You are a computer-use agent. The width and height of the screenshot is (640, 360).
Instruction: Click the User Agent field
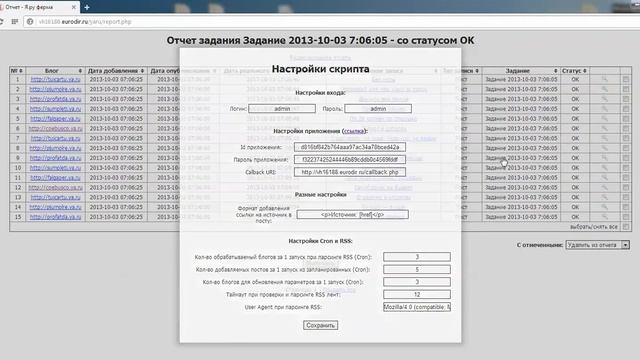(x=417, y=307)
